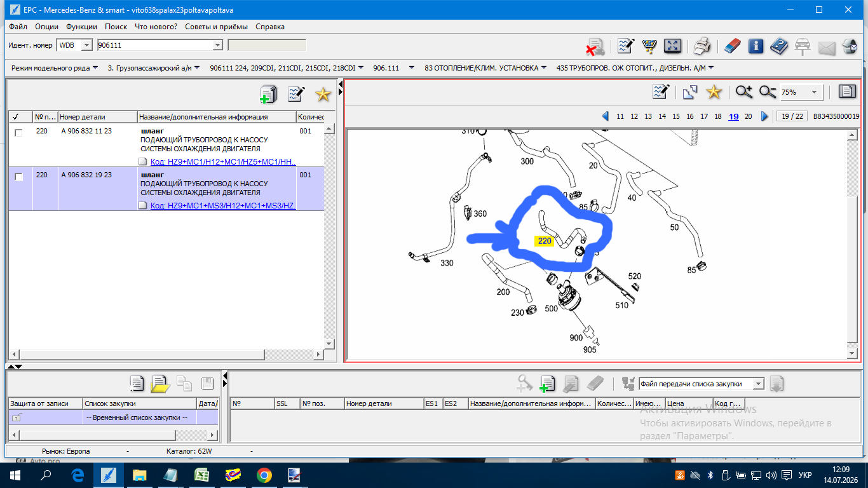Click the add part to shopping list icon
The height and width of the screenshot is (488, 868).
[548, 383]
